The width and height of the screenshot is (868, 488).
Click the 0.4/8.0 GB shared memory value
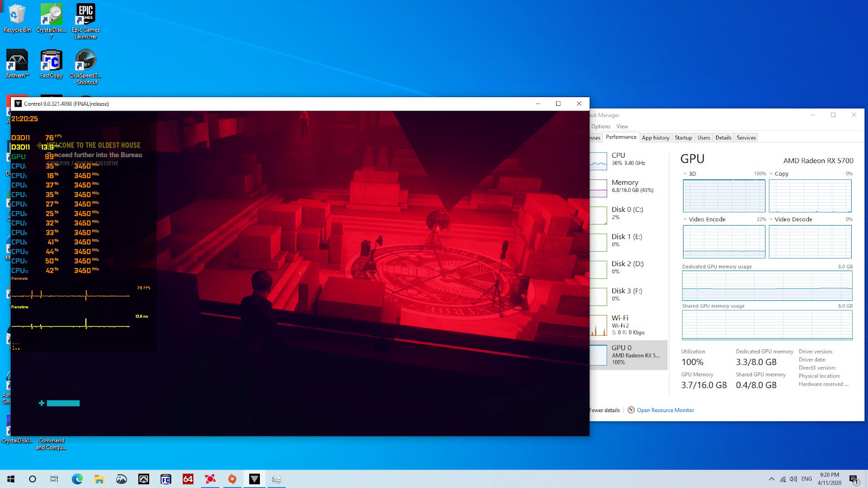tap(756, 385)
